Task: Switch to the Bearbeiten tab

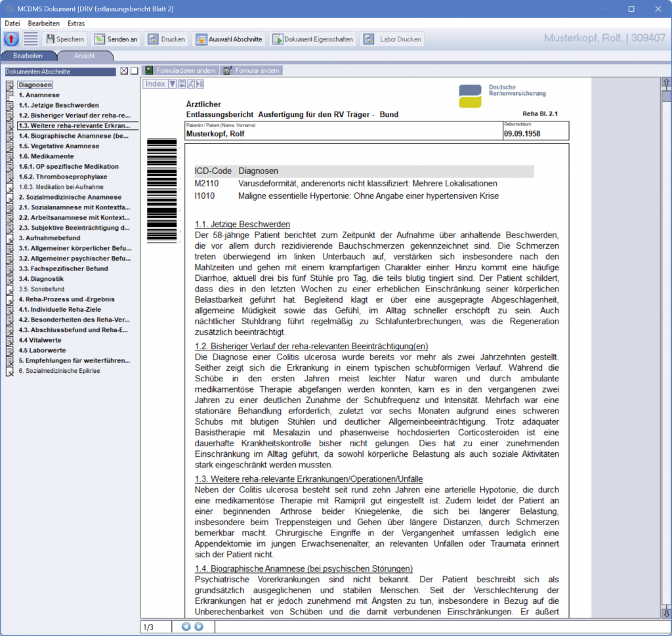Action: pyautogui.click(x=28, y=56)
